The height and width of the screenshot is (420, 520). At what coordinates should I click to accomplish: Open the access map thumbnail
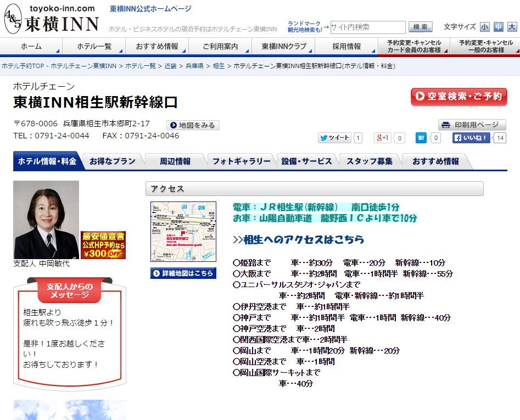point(183,231)
